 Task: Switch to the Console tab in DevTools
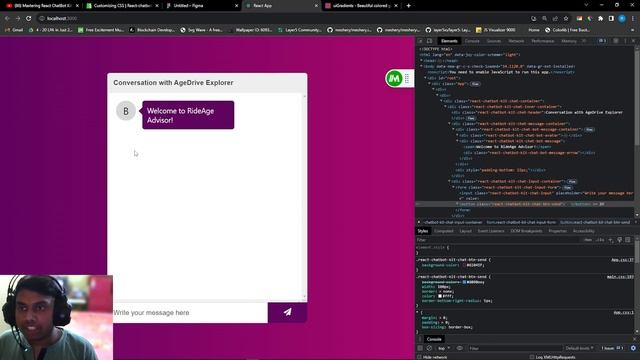(x=472, y=41)
